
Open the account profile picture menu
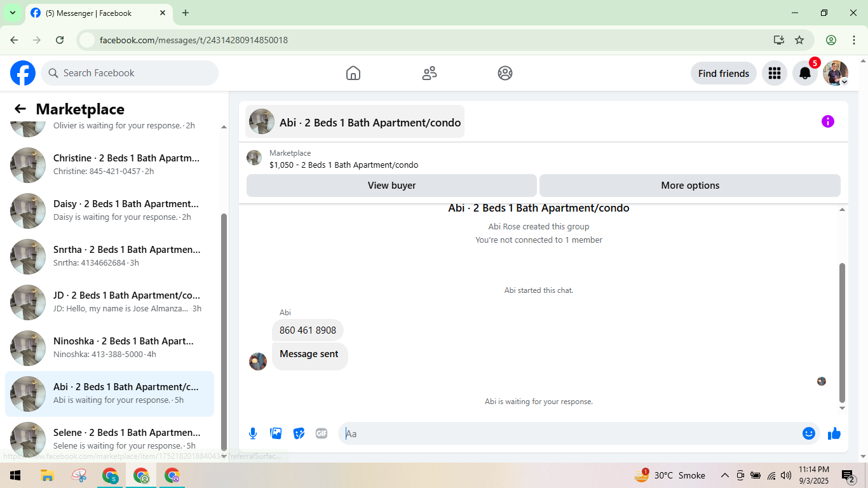coord(836,73)
